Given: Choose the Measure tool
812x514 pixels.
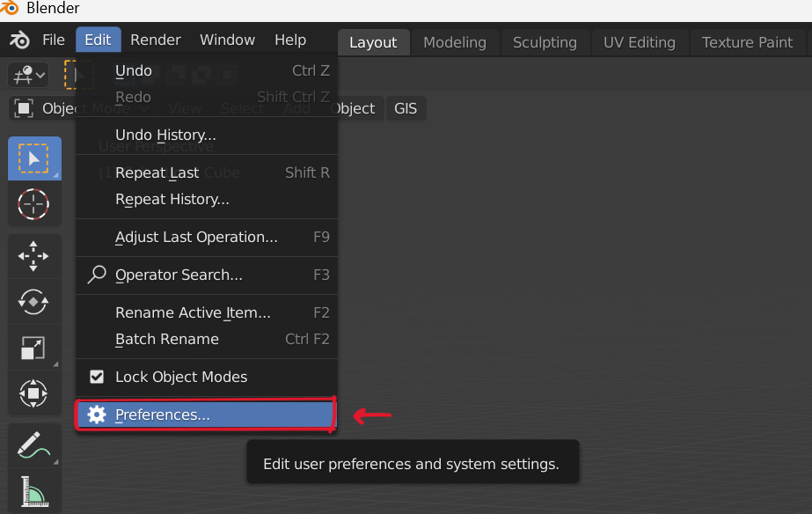Looking at the screenshot, I should pyautogui.click(x=34, y=492).
